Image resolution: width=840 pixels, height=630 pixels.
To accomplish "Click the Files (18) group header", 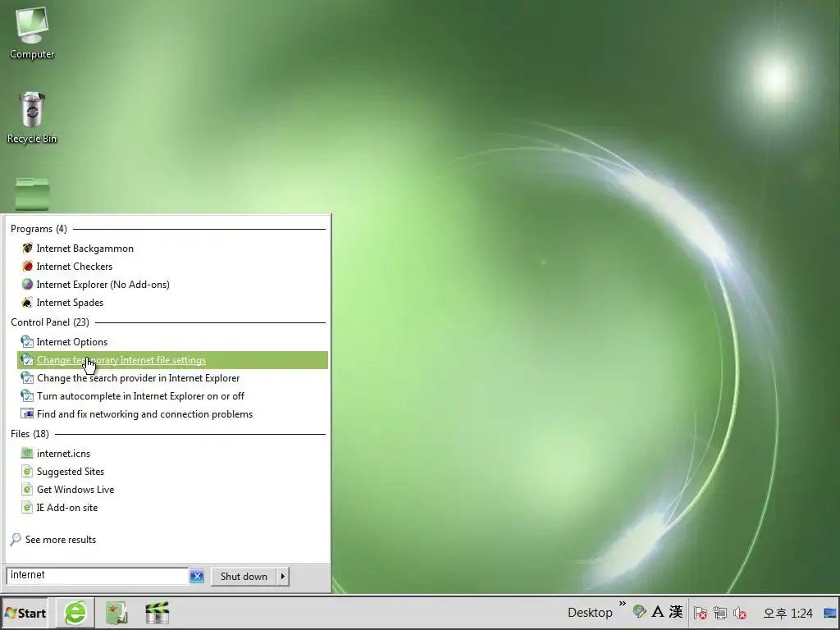I will coord(30,434).
